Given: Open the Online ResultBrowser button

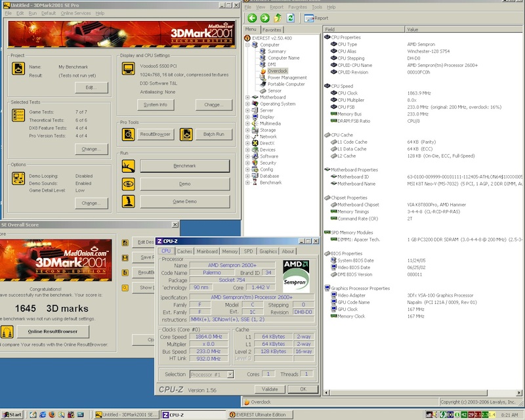Looking at the screenshot, I should tap(53, 331).
